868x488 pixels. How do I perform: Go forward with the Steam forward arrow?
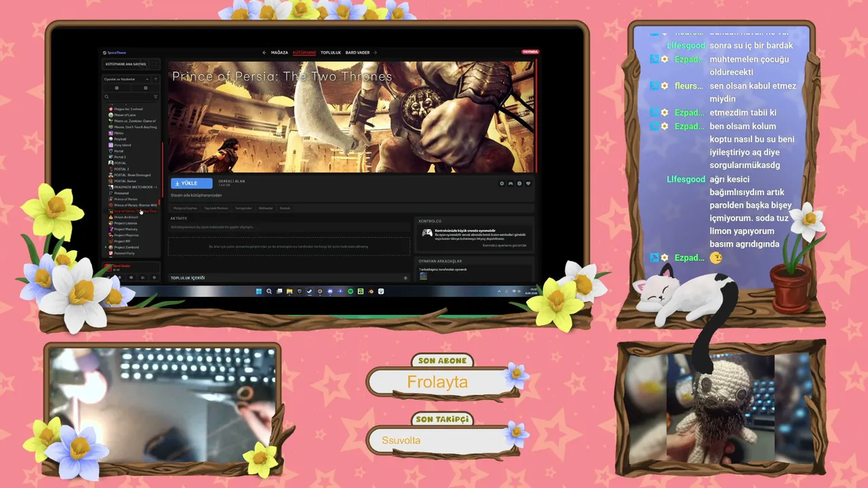pyautogui.click(x=375, y=52)
